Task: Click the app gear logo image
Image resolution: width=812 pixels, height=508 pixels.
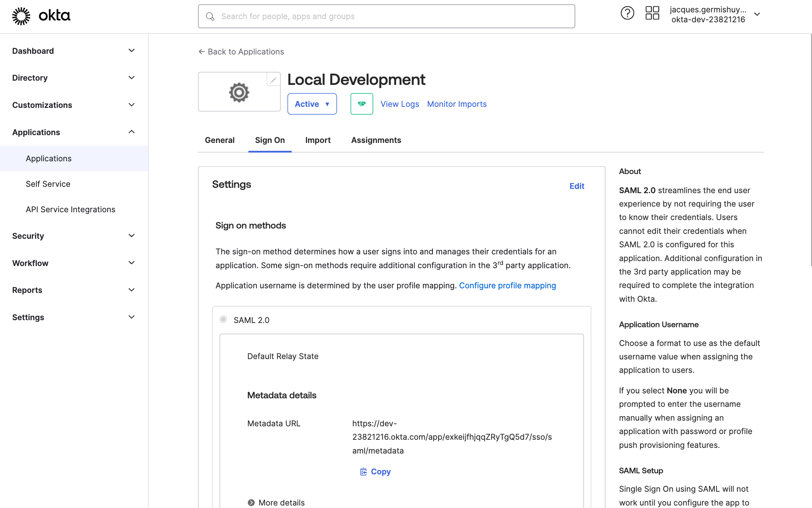Action: [x=239, y=92]
